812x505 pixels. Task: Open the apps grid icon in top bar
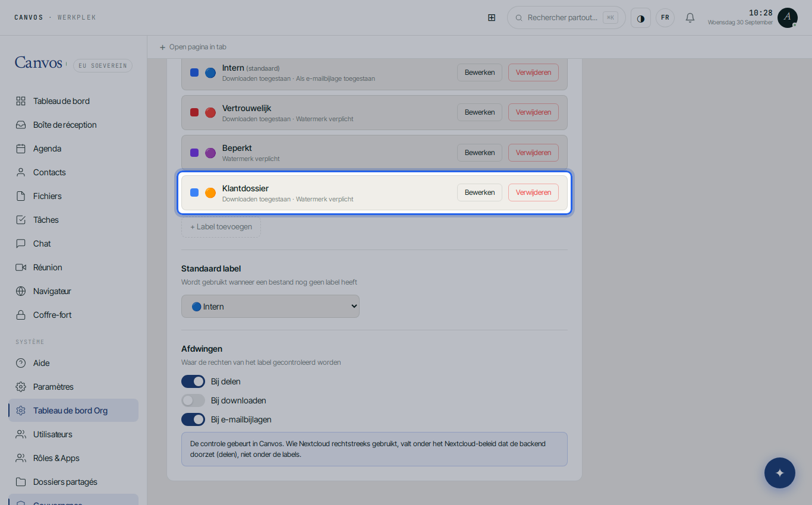(492, 18)
